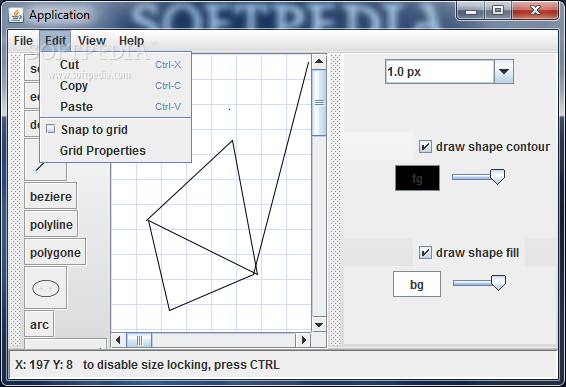The height and width of the screenshot is (387, 566).
Task: Click the Java application icon in title bar
Action: (16, 15)
